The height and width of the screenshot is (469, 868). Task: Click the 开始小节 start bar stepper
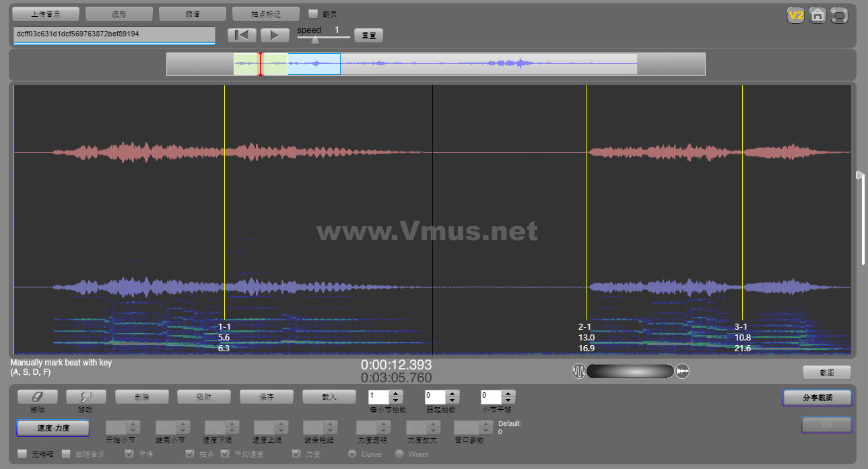pos(123,427)
